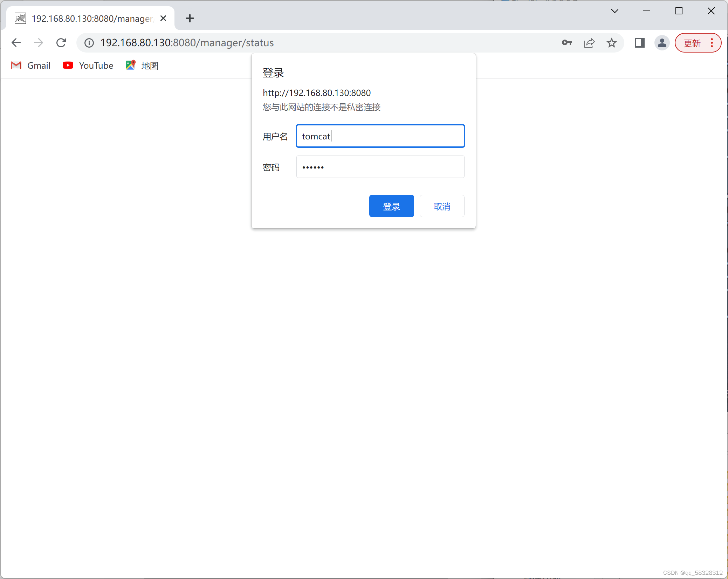Open the saved password manager key icon
This screenshot has width=728, height=579.
(x=567, y=43)
